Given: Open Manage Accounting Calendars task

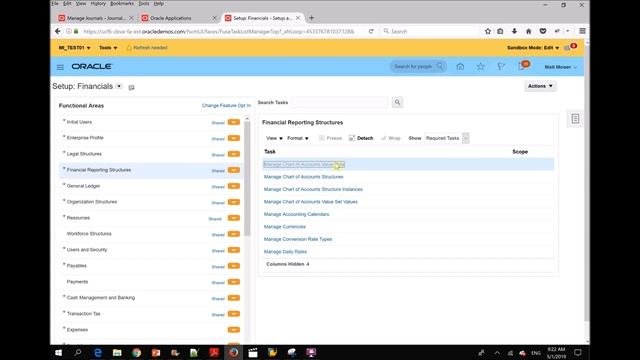Looking at the screenshot, I should [296, 214].
